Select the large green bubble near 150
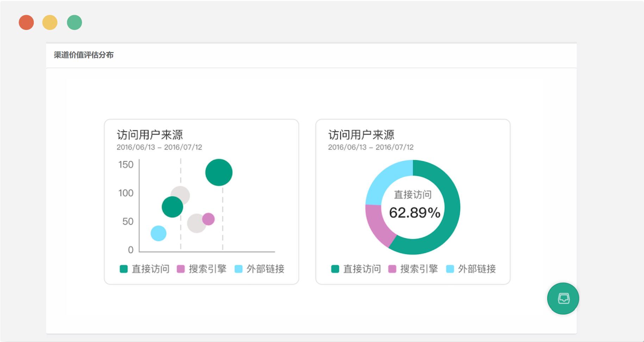The height and width of the screenshot is (342, 644). 219,172
